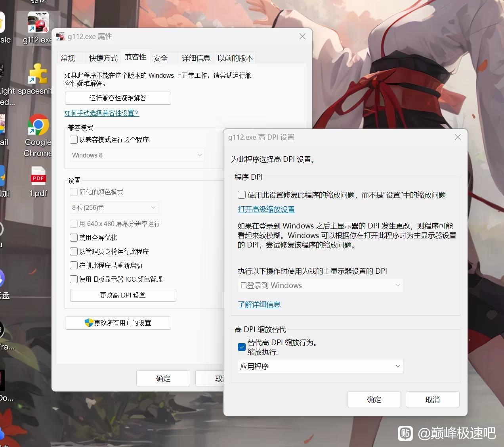Image resolution: width=504 pixels, height=447 pixels.
Task: Open the Windows 8 compatibility mode dropdown
Action: 137,155
